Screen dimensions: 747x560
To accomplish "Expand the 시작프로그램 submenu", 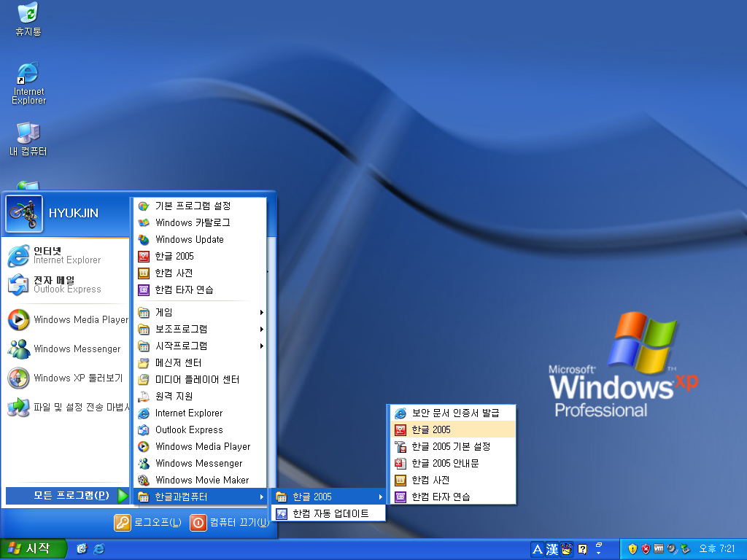I will coord(200,346).
